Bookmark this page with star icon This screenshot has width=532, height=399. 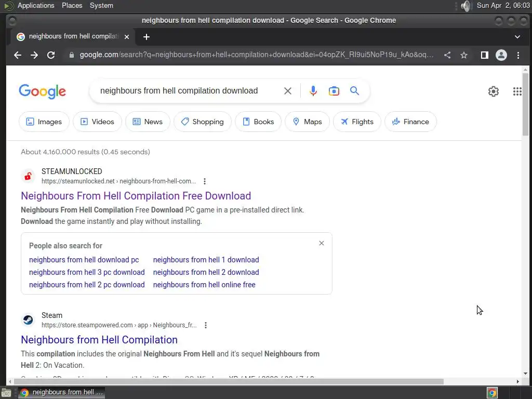[x=464, y=55]
